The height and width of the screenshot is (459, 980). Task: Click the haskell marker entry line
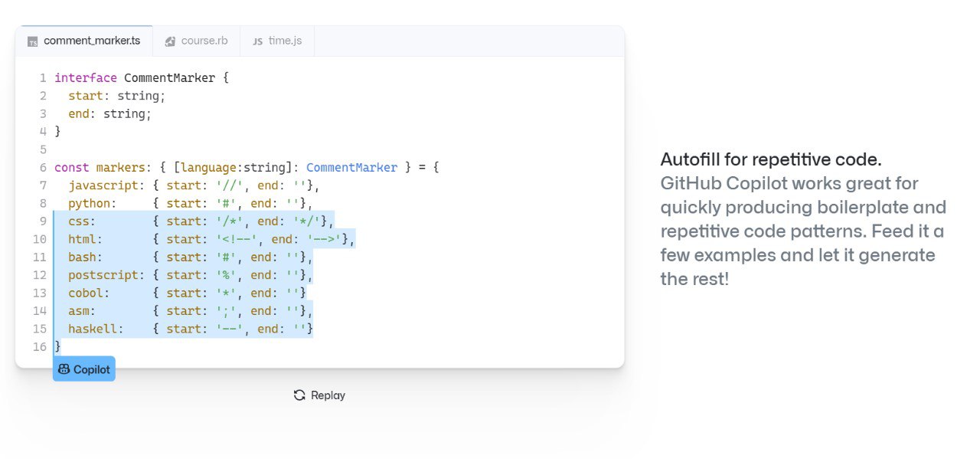pyautogui.click(x=191, y=329)
